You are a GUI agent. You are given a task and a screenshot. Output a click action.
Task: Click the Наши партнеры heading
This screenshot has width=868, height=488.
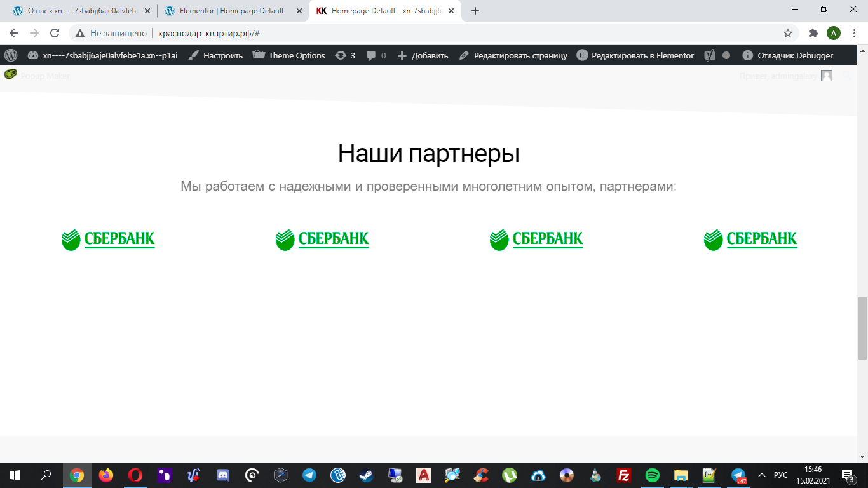[x=429, y=153]
